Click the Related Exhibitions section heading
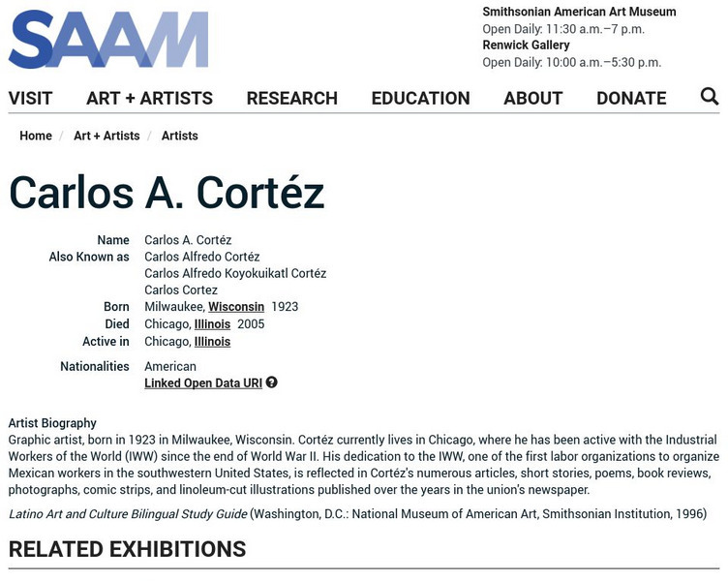This screenshot has height=581, width=728. click(127, 549)
